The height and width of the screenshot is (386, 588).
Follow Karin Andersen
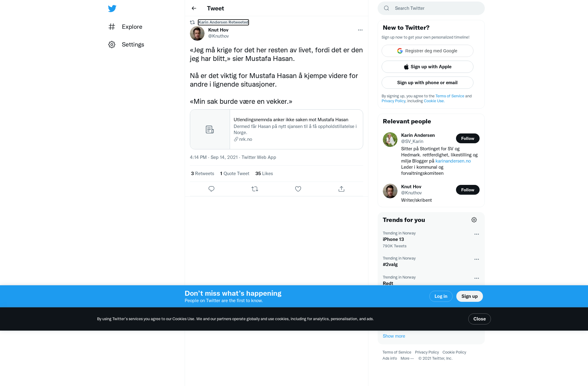click(468, 138)
